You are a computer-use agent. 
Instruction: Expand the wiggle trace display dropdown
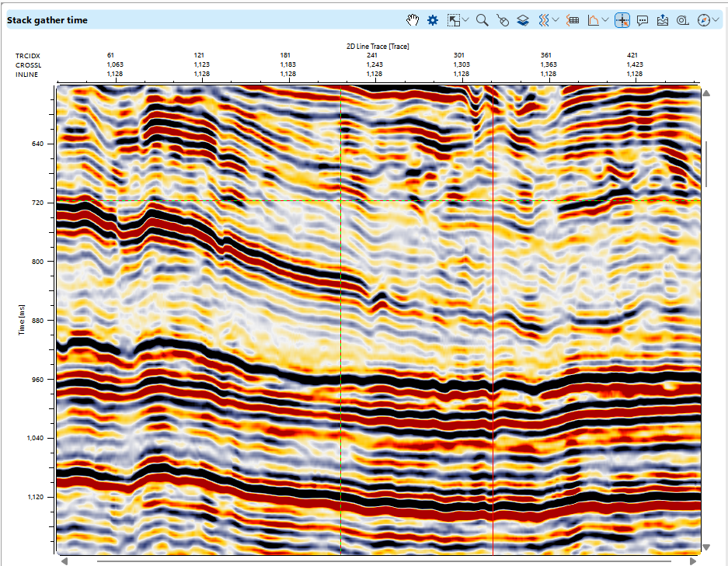(556, 20)
